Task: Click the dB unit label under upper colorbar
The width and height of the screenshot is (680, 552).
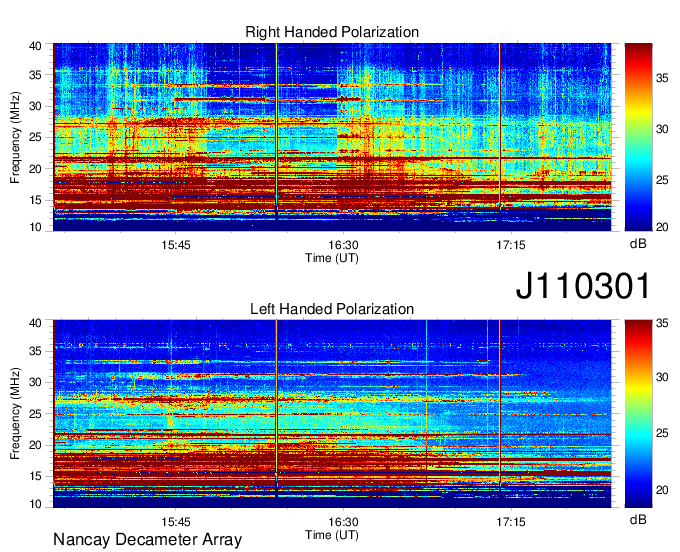Action: pos(638,244)
